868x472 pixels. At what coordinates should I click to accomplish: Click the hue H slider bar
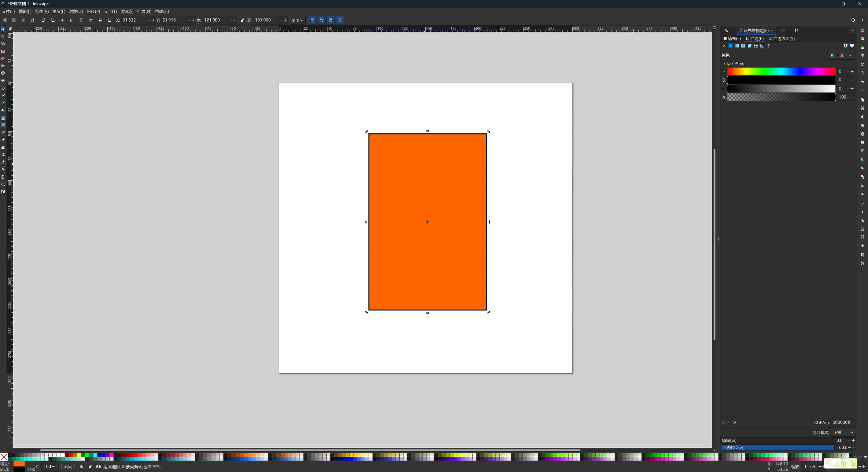pos(781,71)
